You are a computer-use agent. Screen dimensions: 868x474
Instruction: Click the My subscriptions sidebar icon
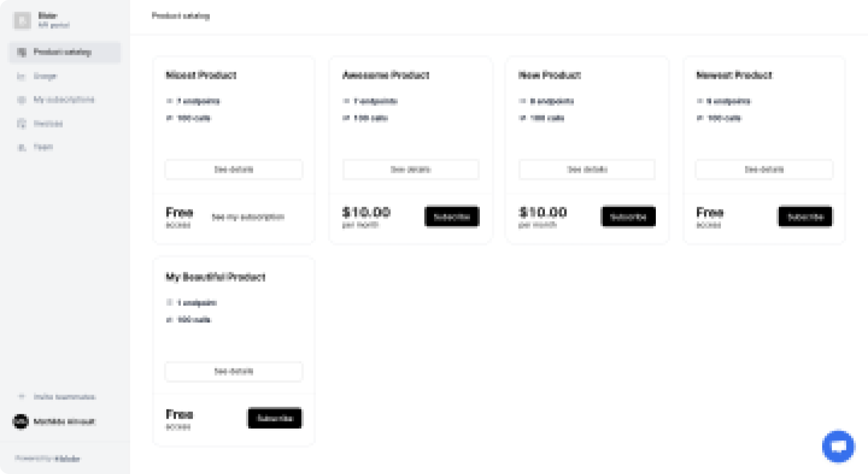[20, 99]
